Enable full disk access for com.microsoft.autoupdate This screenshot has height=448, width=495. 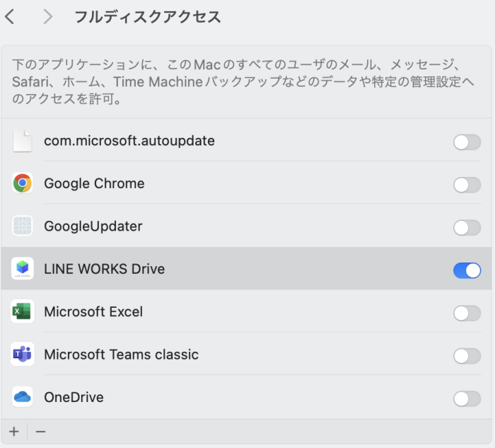tap(467, 142)
